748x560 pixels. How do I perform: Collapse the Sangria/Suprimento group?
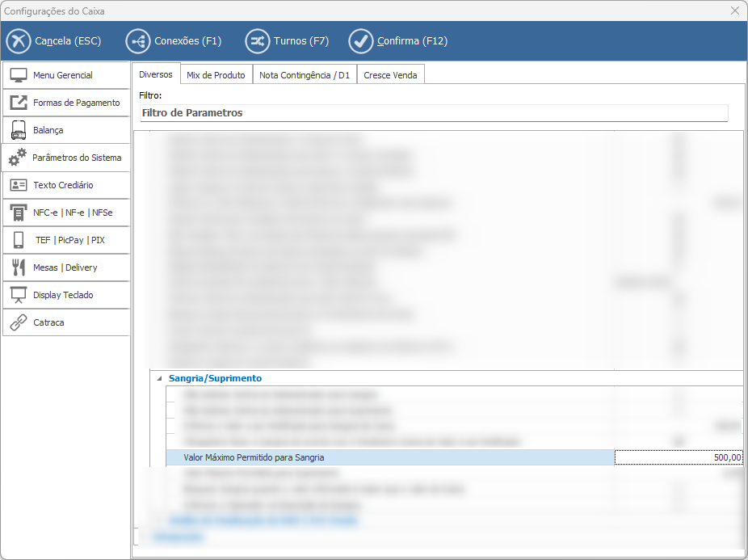(159, 378)
